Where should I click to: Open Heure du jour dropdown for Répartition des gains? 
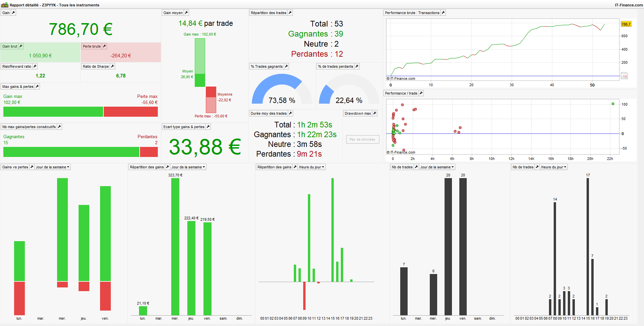(312, 167)
